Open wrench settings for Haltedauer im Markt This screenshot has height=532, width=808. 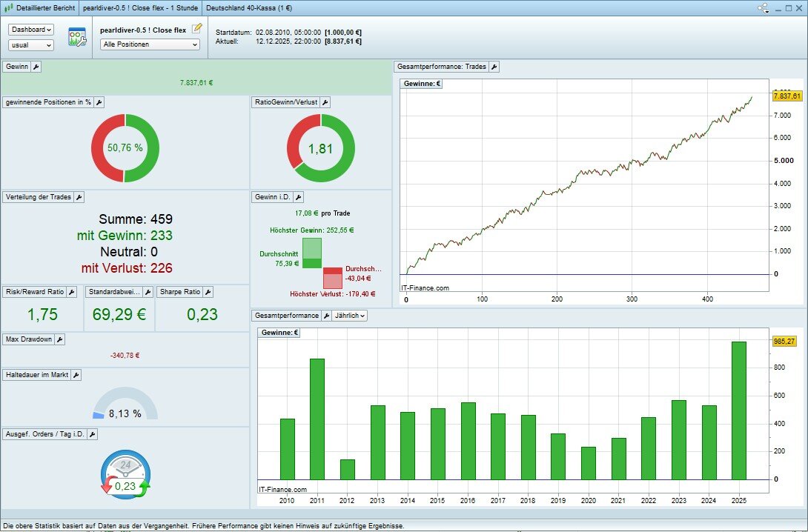(x=76, y=375)
